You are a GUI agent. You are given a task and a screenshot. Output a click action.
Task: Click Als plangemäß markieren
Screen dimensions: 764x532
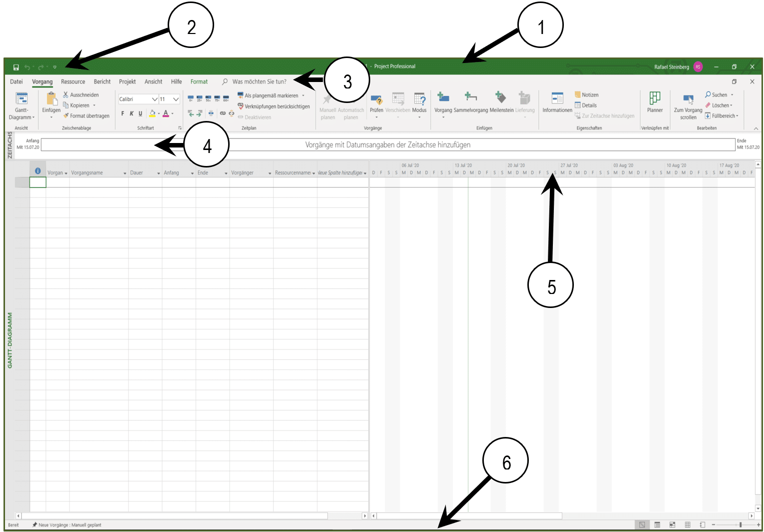point(271,95)
